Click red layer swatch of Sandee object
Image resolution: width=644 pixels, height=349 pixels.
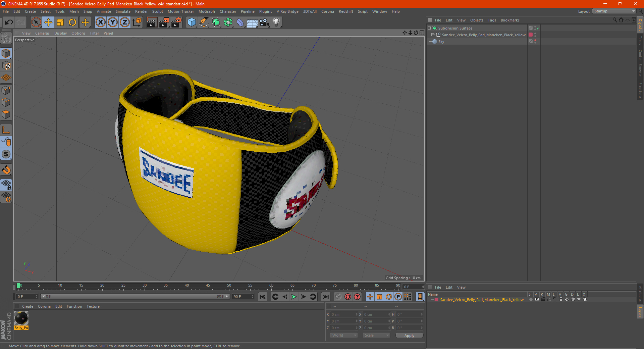(x=531, y=35)
